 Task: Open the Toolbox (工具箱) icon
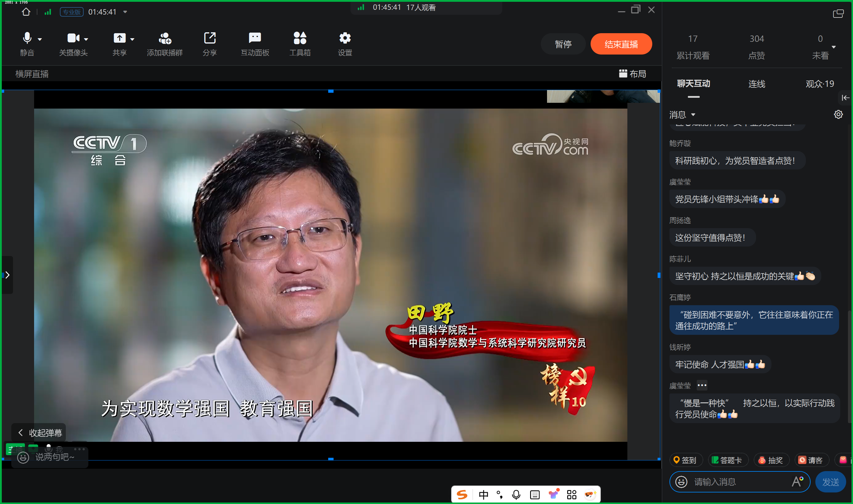pos(300,39)
